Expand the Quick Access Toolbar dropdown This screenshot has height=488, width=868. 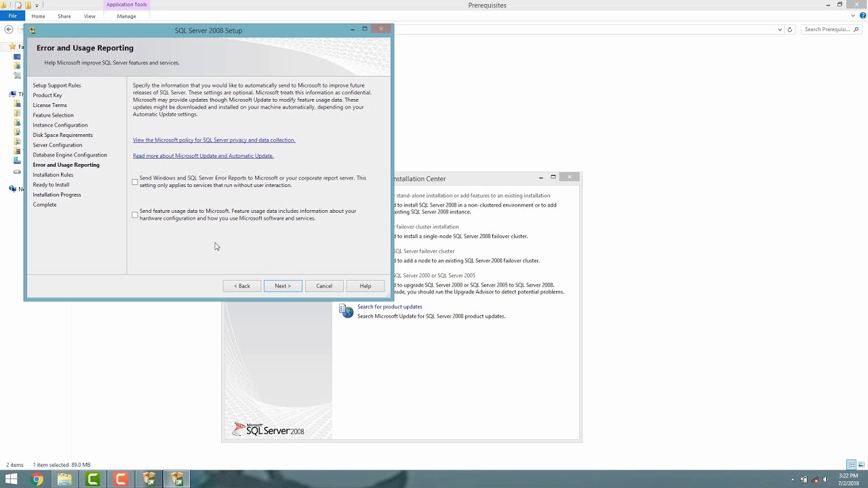coord(37,5)
